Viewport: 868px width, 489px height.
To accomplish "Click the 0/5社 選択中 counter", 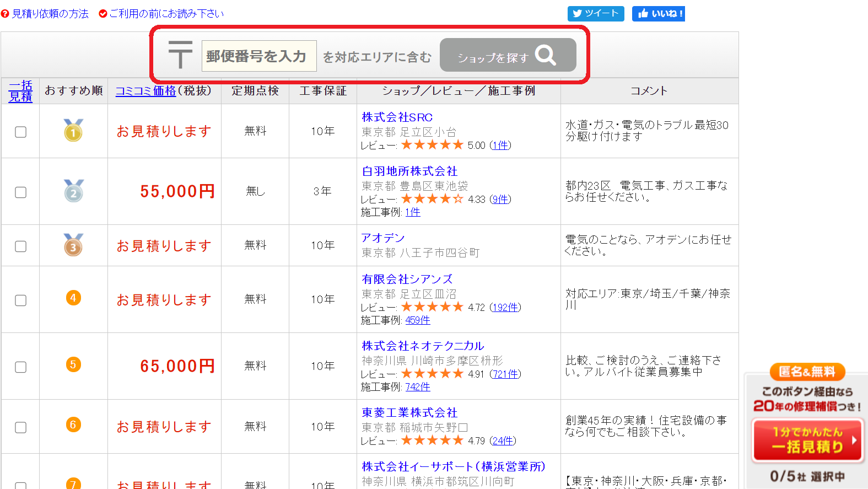I will tap(807, 476).
